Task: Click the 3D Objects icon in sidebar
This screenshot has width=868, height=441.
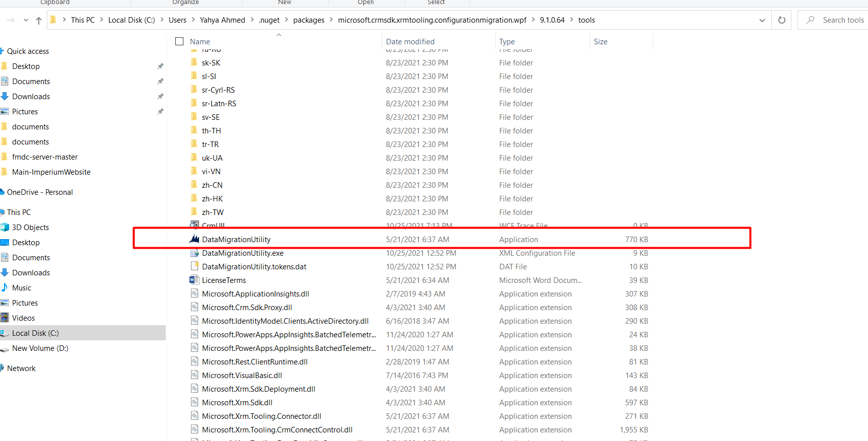Action: click(x=5, y=227)
